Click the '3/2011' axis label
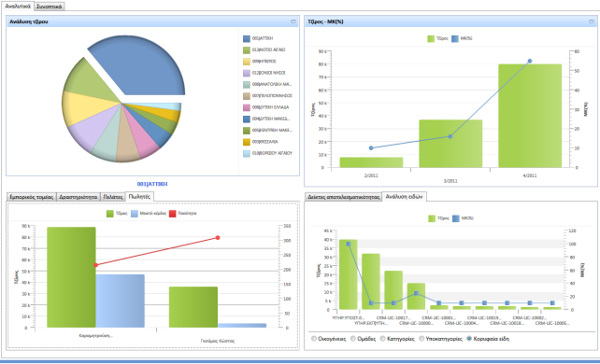The height and width of the screenshot is (364, 600). pos(450,181)
